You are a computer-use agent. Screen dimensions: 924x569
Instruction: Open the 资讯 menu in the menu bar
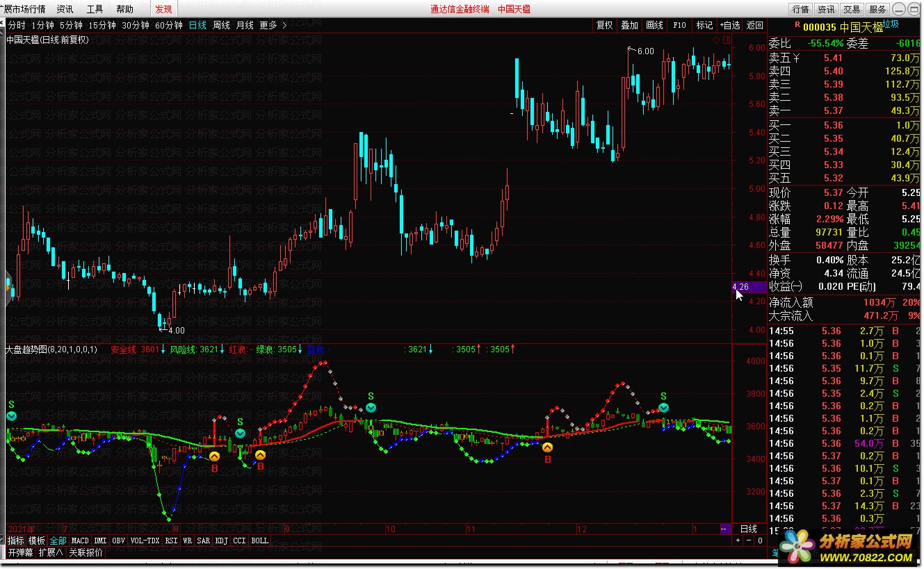point(65,9)
